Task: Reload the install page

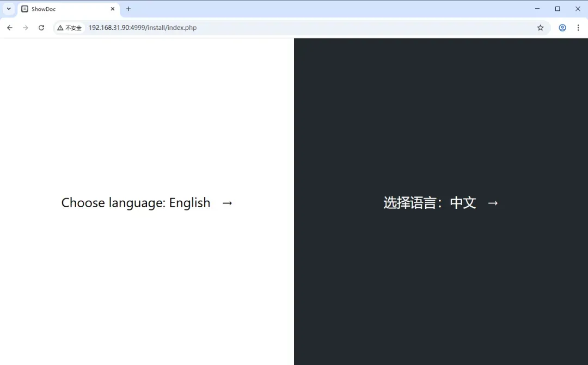Action: point(41,28)
